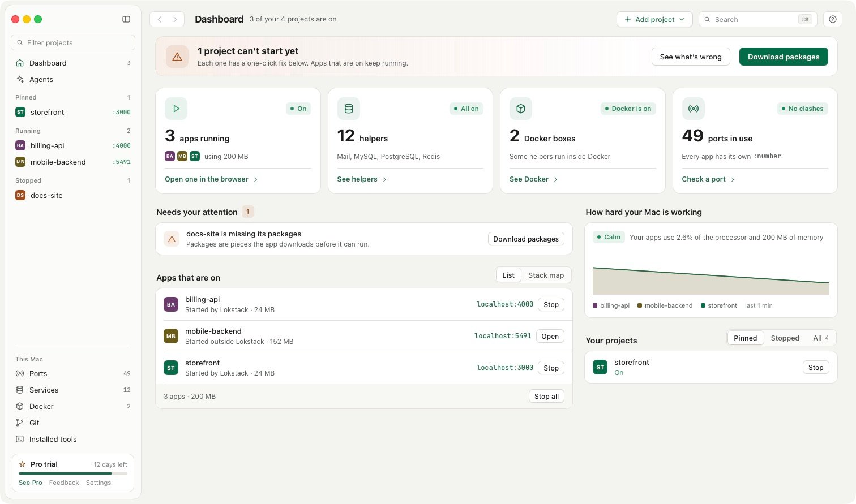The image size is (856, 504).
Task: Click the Pro trial progress bar
Action: coord(73,473)
